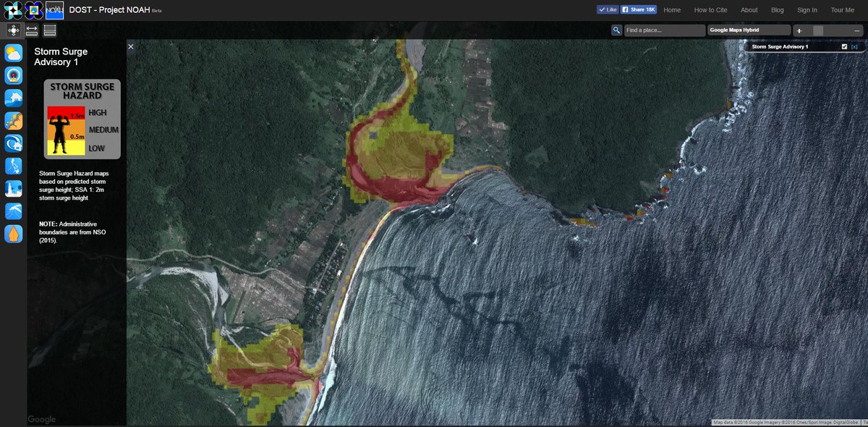
Task: Open the Google Maps Hybrid basemap dropdown
Action: [x=749, y=30]
